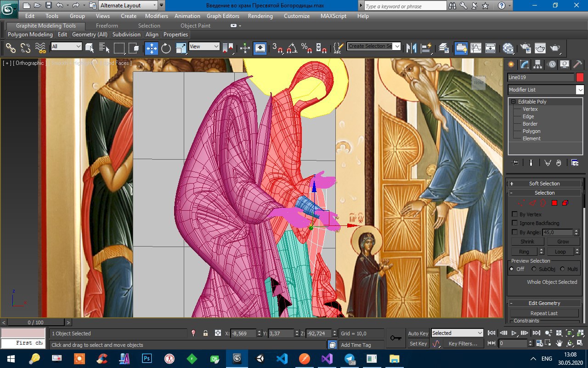Click the Rectangular Selection Region icon

[119, 47]
